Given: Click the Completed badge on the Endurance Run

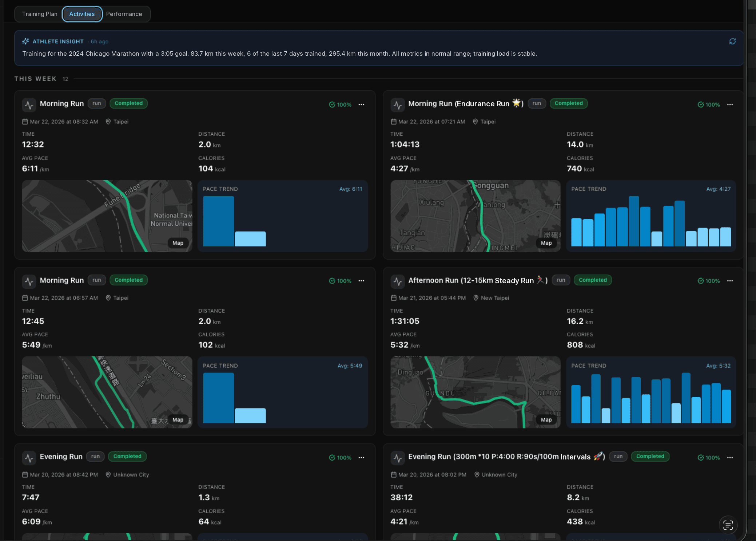Looking at the screenshot, I should click(569, 103).
